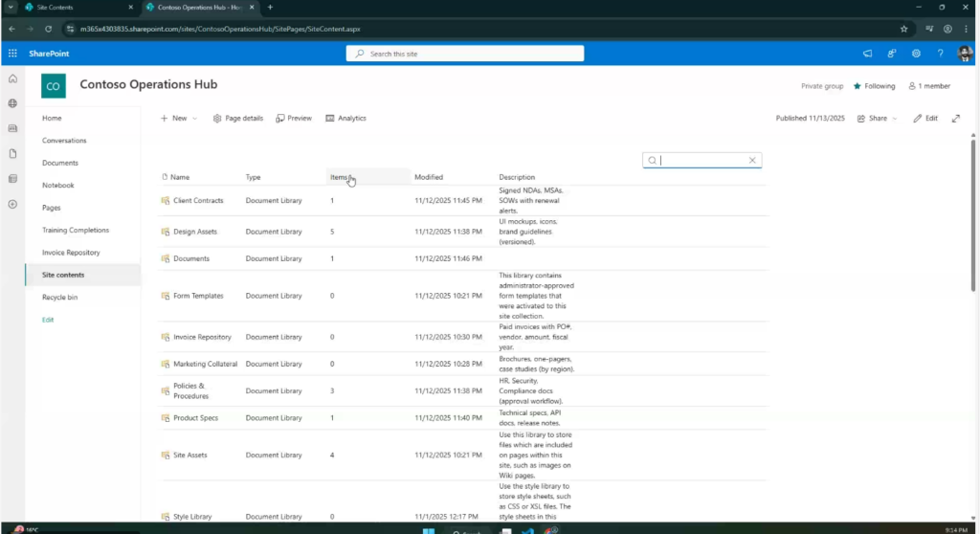Open the Create plus icon in app bar

click(x=12, y=204)
